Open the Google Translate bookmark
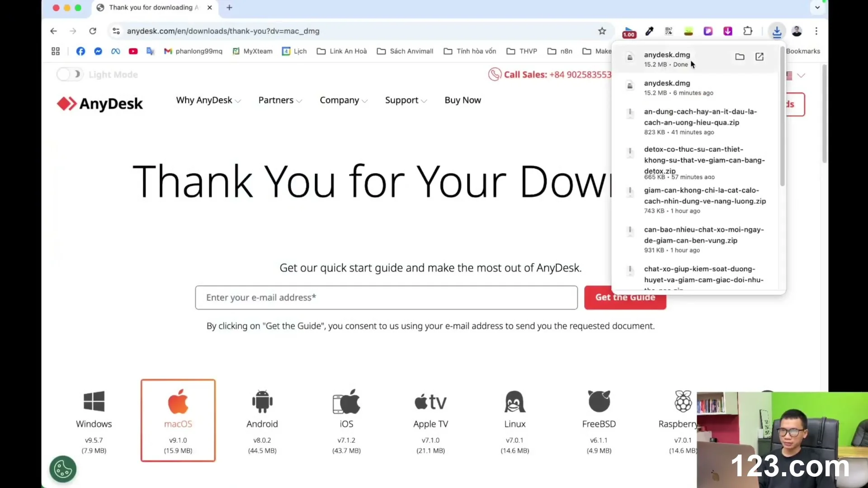This screenshot has width=868, height=488. (151, 52)
